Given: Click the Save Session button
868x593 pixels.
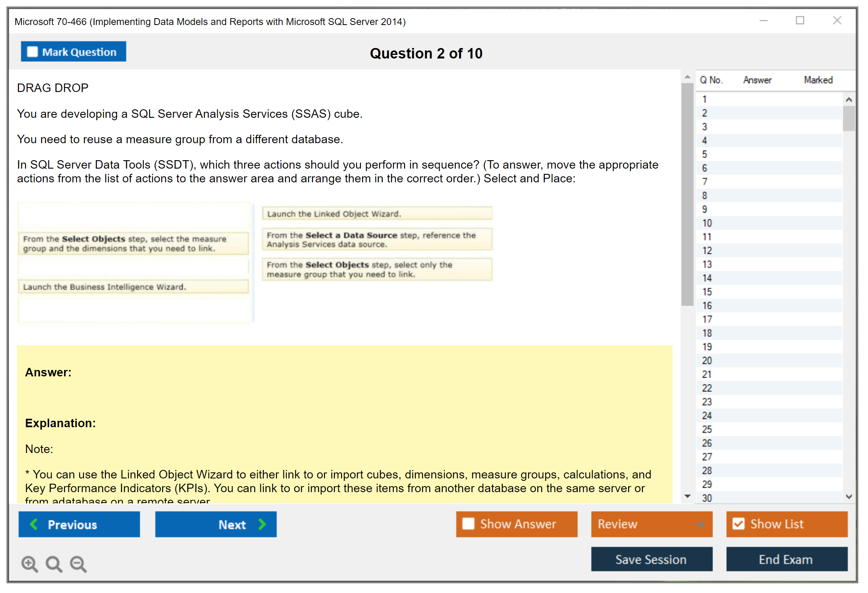Looking at the screenshot, I should pos(651,559).
